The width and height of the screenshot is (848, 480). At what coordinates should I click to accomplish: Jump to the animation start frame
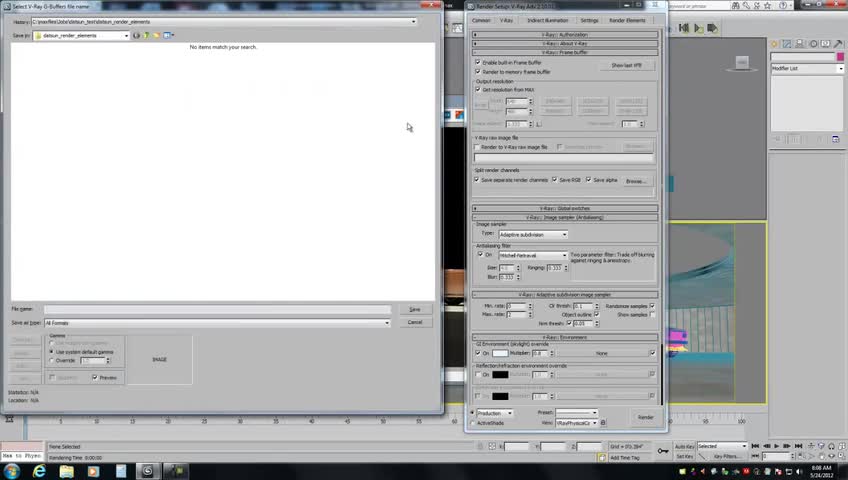coord(756,446)
